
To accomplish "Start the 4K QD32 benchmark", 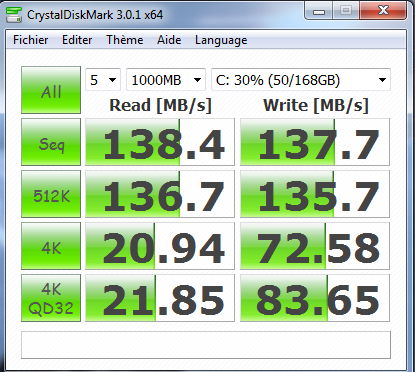I will (51, 298).
